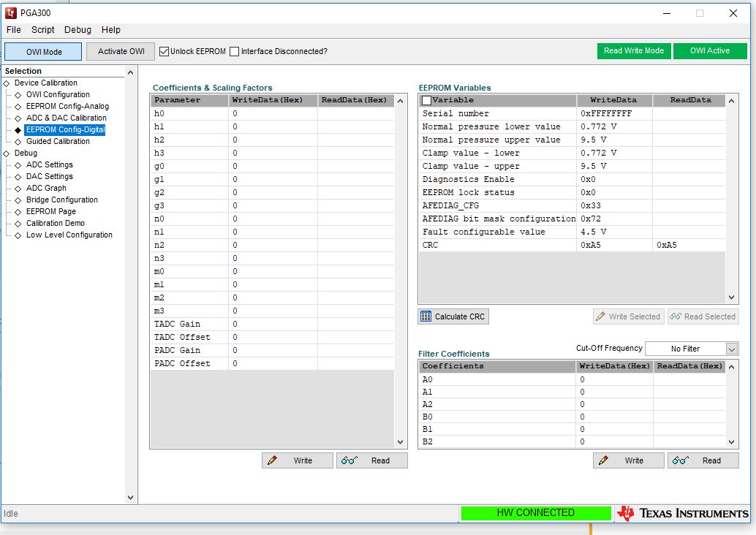Click WriteData cell for PADC Offset
Screen dimensions: 756x535
click(273, 364)
